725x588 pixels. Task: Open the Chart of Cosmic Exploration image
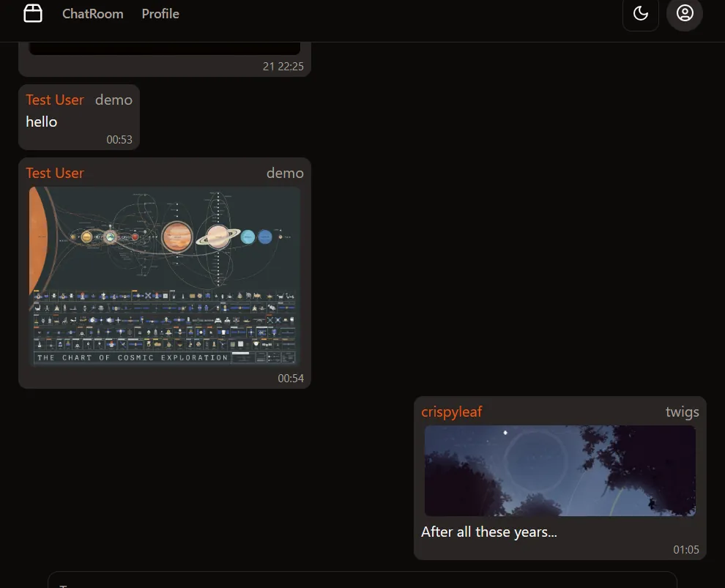pyautogui.click(x=165, y=277)
